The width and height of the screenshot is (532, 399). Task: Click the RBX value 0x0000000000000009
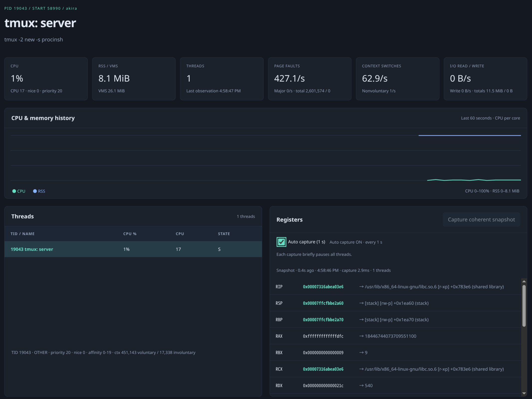coord(323,353)
